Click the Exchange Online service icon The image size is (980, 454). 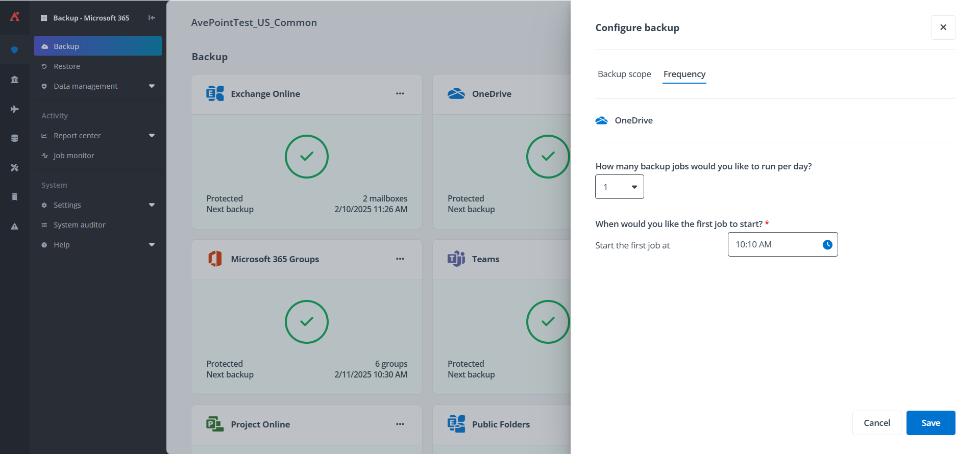(215, 93)
